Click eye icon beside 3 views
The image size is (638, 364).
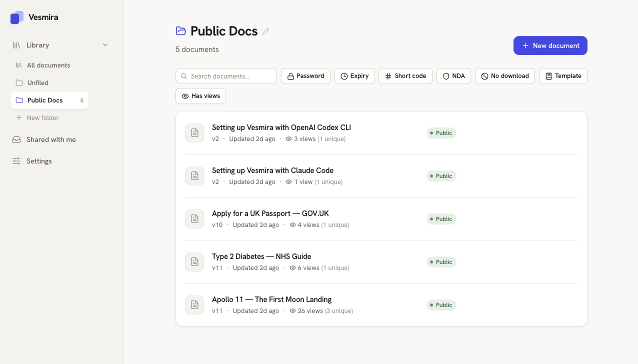tap(288, 139)
